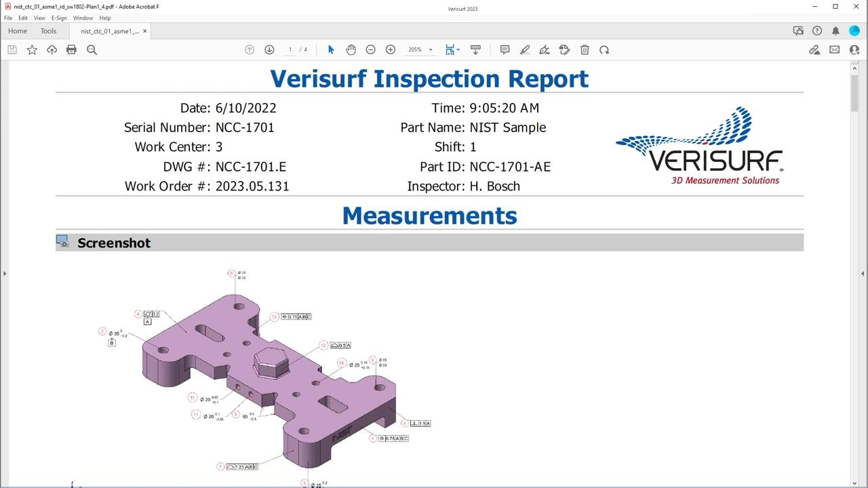Open the messages chat icon in header
Viewport: 868px width, 488px height.
798,30
